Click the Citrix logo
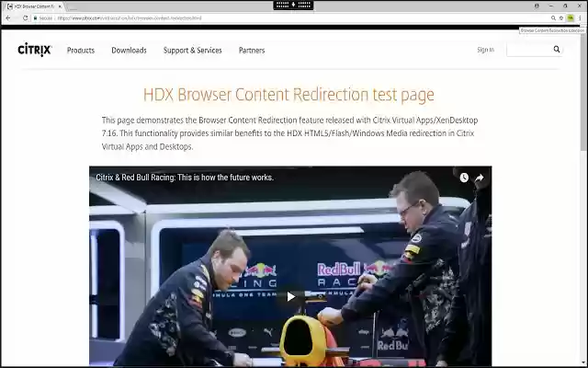 [x=35, y=50]
